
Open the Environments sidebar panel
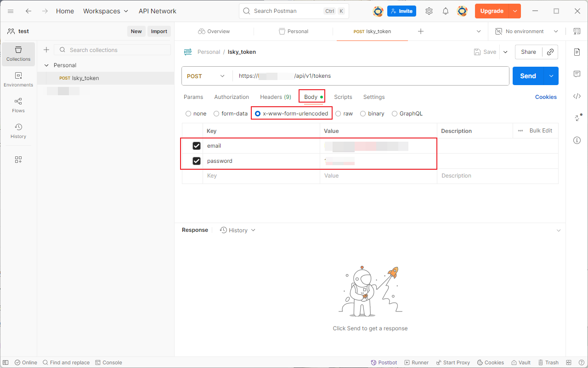pyautogui.click(x=18, y=80)
